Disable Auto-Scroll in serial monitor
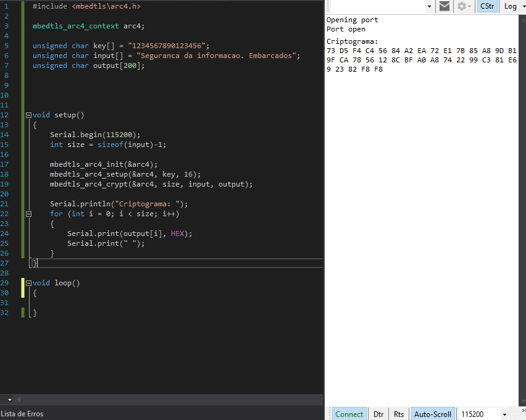Image resolution: width=526 pixels, height=420 pixels. 432,414
